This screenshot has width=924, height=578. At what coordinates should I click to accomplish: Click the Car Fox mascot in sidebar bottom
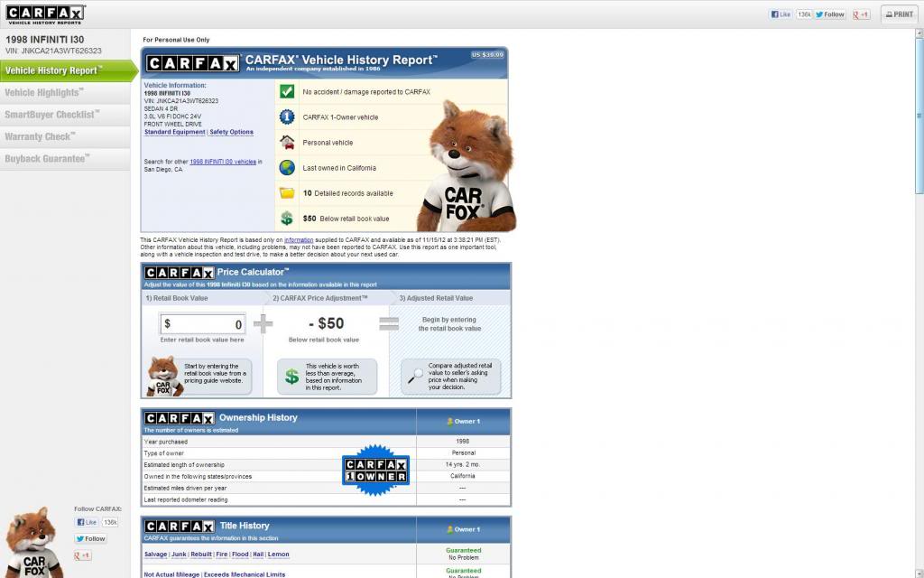coord(33,543)
